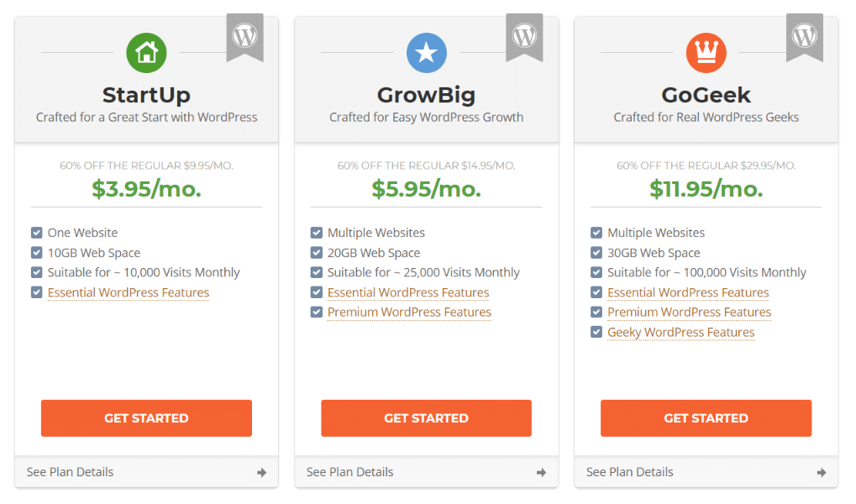The image size is (856, 504).
Task: Click the green house StartUp icon
Action: (146, 53)
